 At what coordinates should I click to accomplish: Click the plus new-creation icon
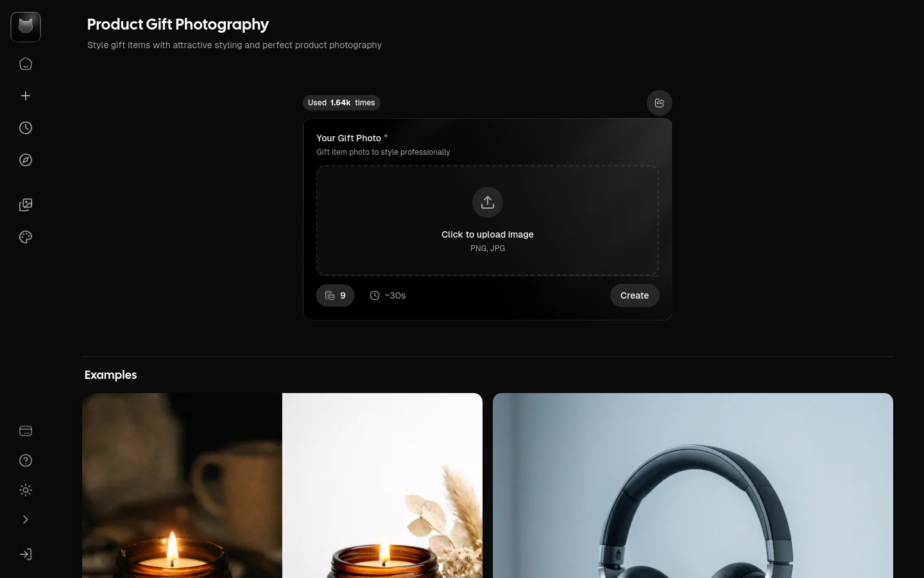click(26, 96)
